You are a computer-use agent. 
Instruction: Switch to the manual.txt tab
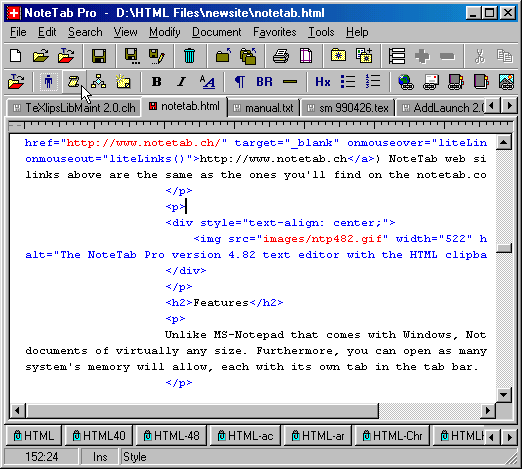point(263,108)
